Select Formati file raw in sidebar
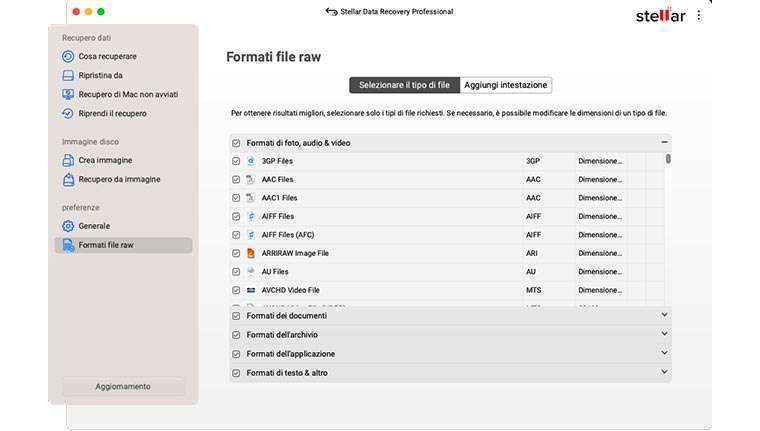Image resolution: width=760 pixels, height=431 pixels. (124, 245)
